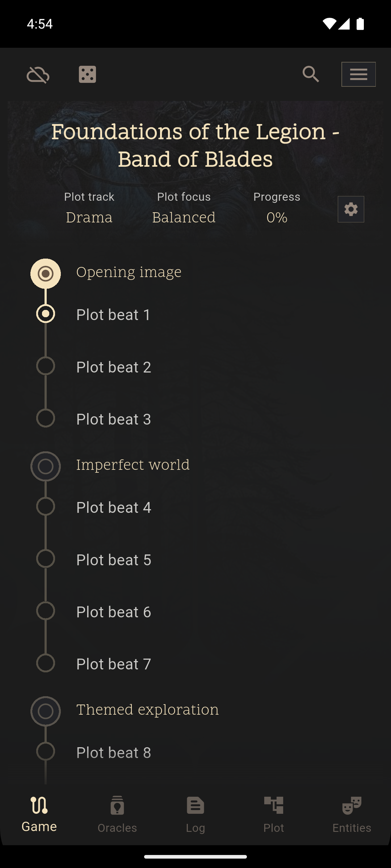Tap the 0% progress indicator
This screenshot has width=391, height=868.
277,217
